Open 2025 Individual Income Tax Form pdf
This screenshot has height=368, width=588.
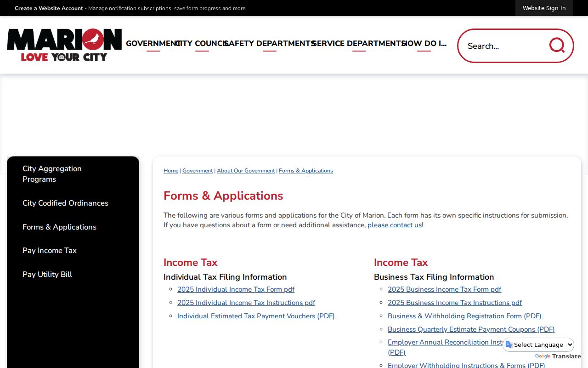pos(236,289)
